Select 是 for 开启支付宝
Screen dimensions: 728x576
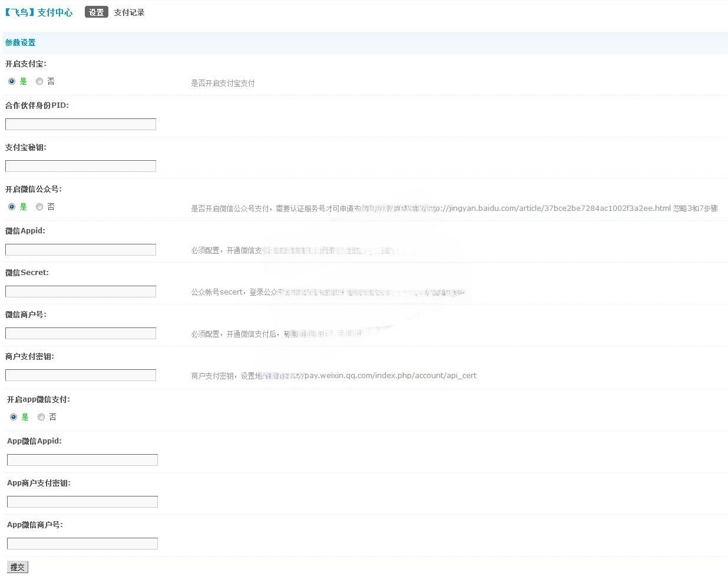click(x=12, y=81)
